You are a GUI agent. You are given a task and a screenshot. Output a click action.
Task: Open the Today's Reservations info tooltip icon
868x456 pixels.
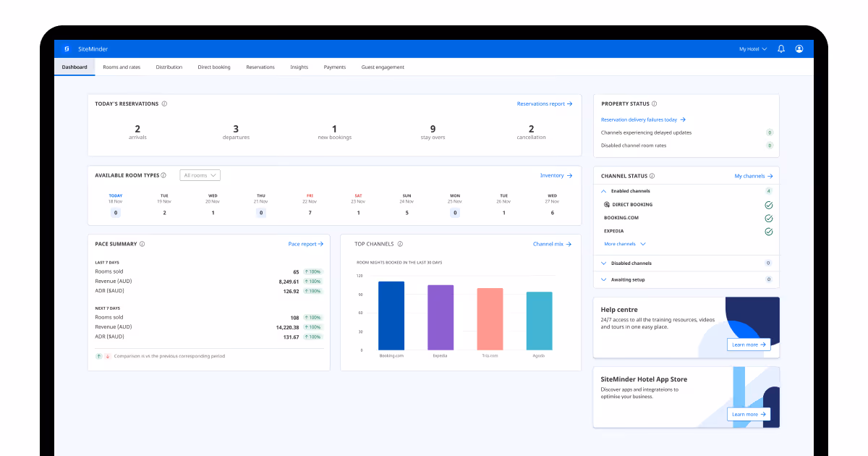[x=164, y=104]
